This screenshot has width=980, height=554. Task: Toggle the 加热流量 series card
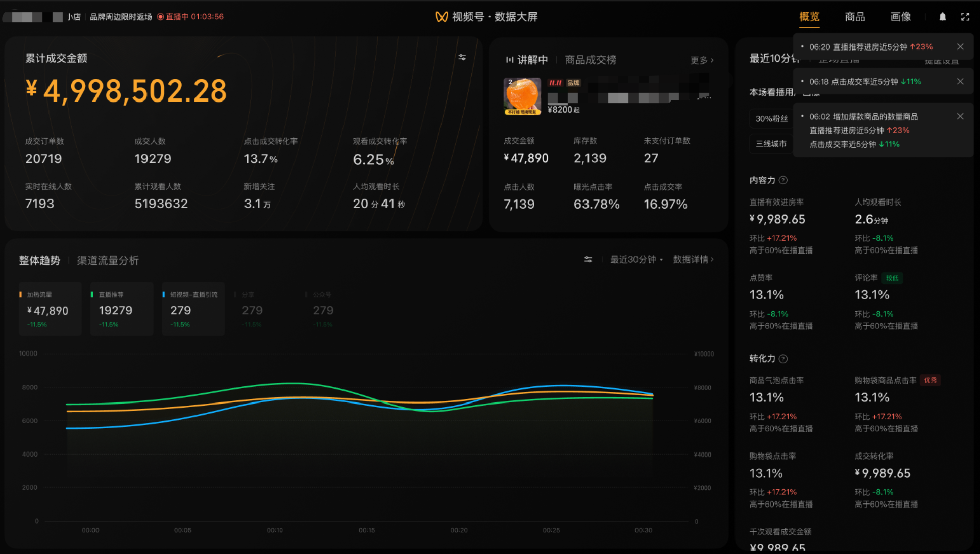(50, 309)
